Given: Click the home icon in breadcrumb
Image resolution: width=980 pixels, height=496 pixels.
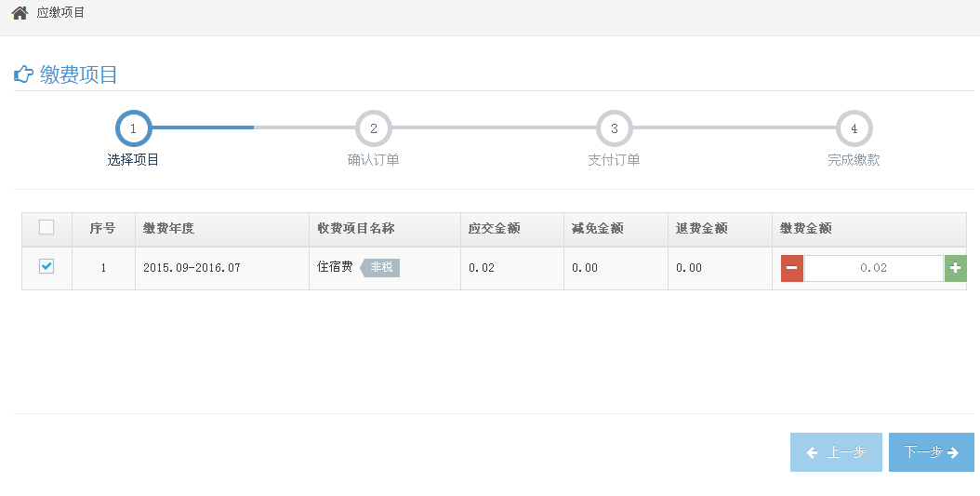Looking at the screenshot, I should pyautogui.click(x=20, y=12).
